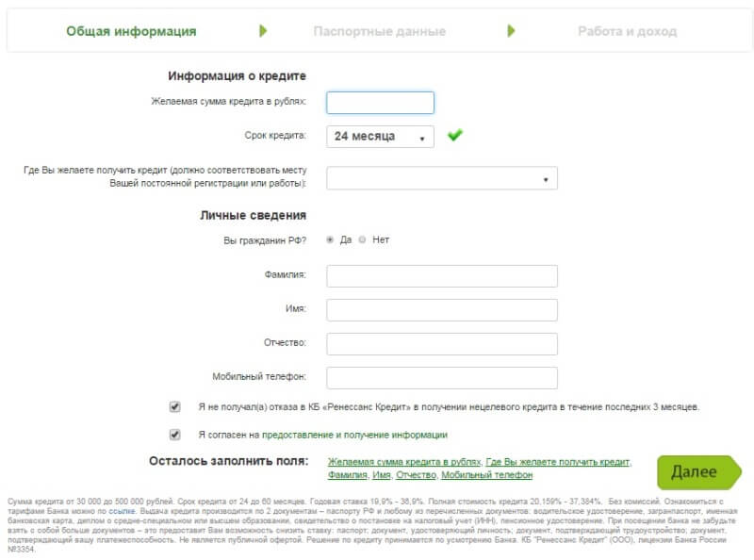Switch to the Работа и доход step

pos(628,30)
